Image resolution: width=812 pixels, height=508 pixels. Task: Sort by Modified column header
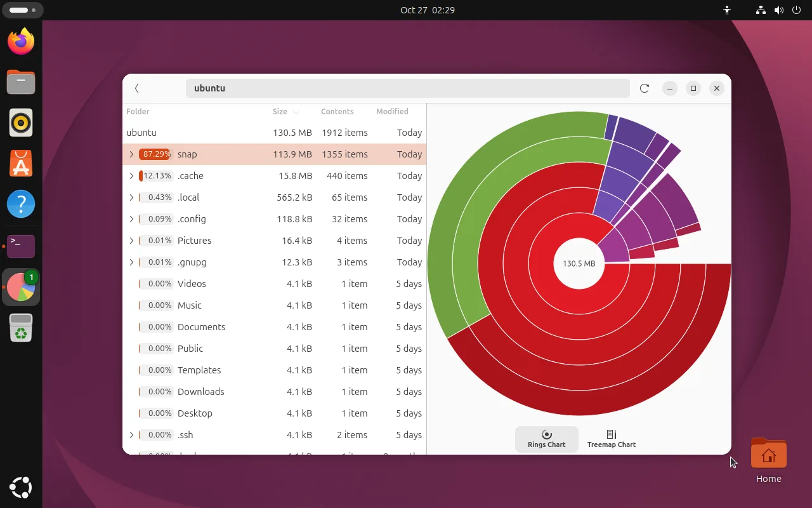point(392,111)
